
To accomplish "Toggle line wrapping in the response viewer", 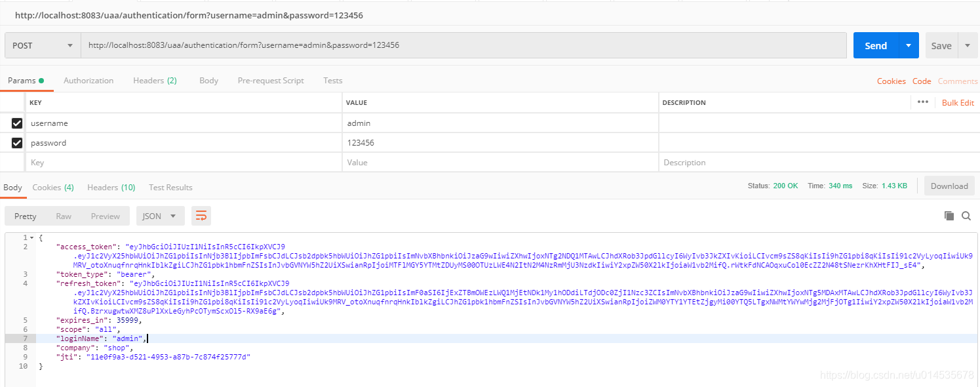I will (201, 215).
